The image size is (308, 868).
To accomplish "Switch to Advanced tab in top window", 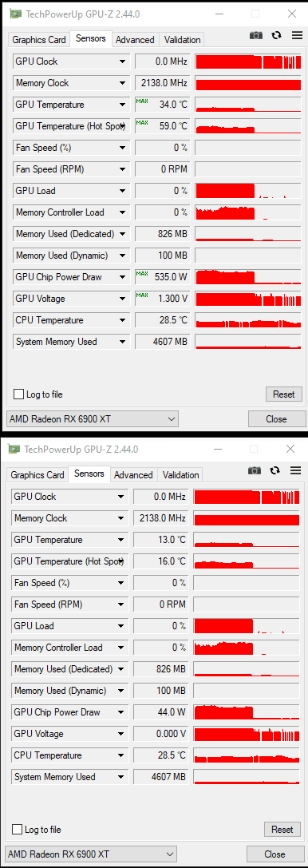I will tap(135, 40).
